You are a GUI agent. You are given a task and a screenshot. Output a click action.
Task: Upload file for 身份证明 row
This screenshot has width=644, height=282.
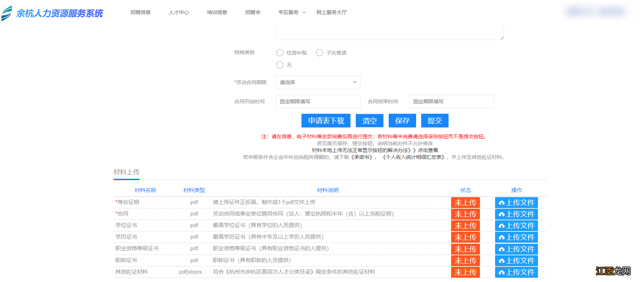pyautogui.click(x=516, y=203)
